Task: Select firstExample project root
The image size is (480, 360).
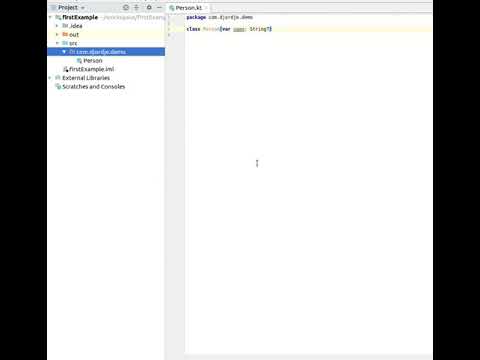Action: coord(80,17)
